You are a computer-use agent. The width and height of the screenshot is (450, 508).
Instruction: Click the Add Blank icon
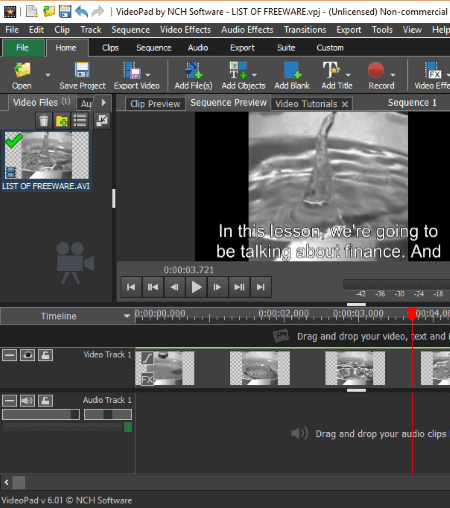click(292, 70)
